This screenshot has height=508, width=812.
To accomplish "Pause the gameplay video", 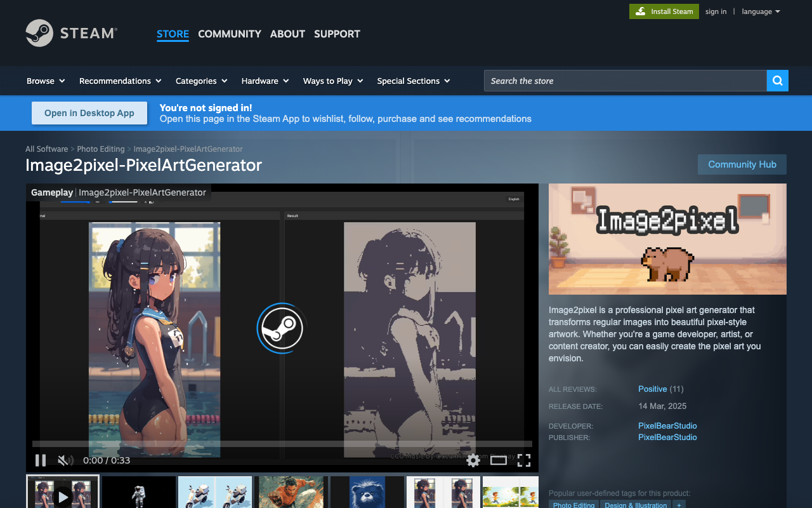I will 41,460.
